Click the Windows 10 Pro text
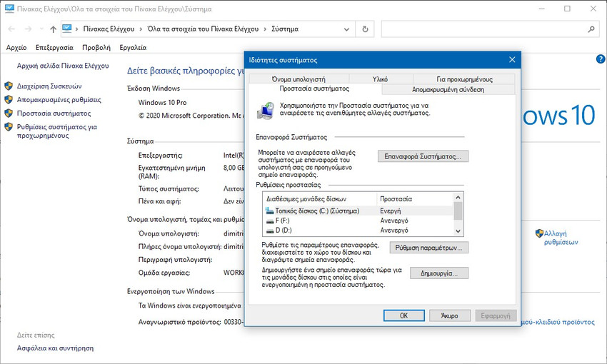 pos(162,103)
